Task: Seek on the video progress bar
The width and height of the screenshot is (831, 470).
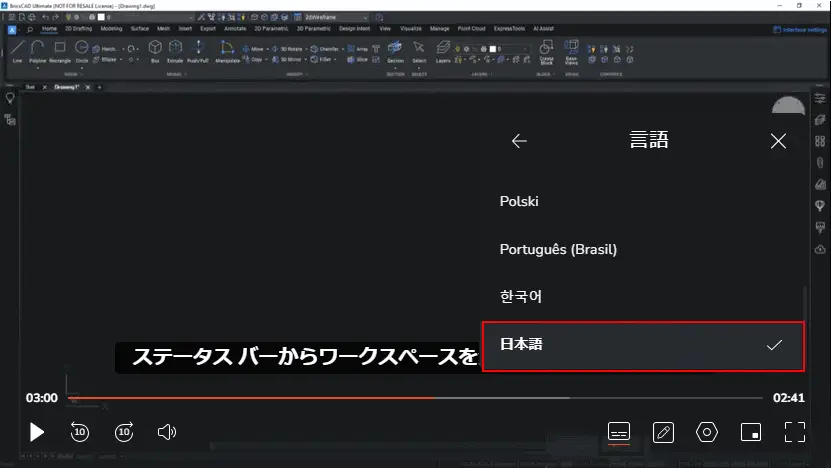Action: (x=415, y=398)
